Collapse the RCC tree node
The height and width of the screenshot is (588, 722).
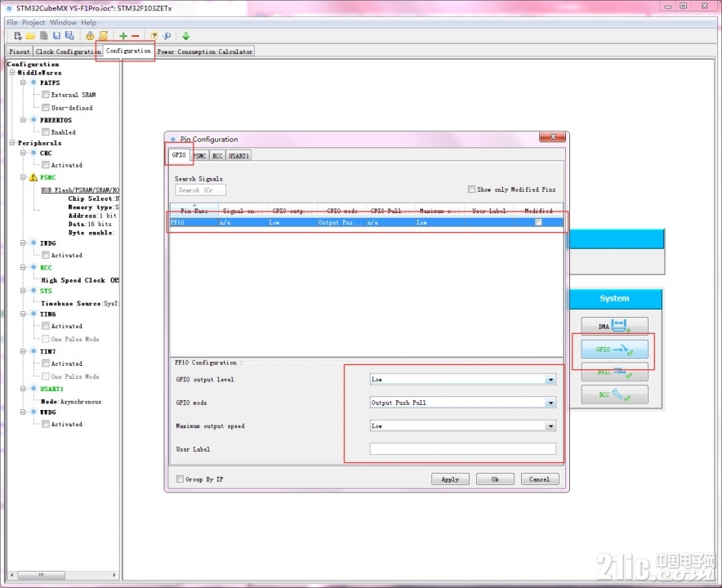point(23,267)
